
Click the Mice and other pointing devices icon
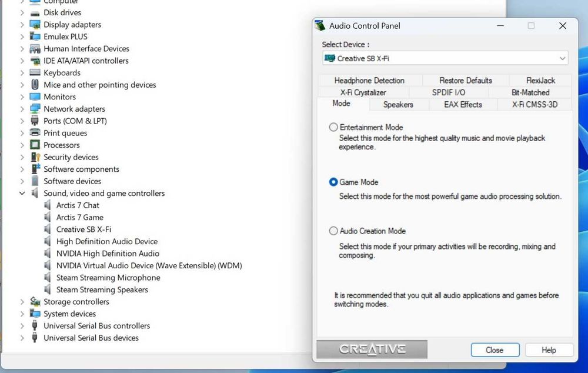pos(35,85)
